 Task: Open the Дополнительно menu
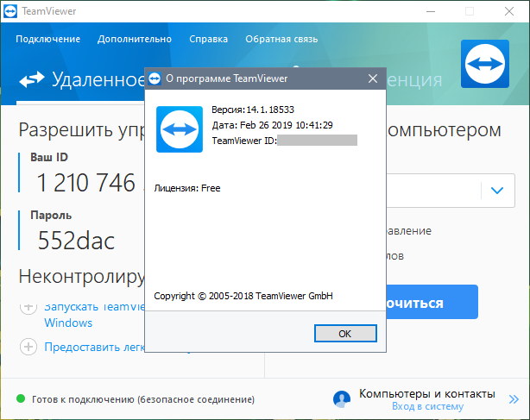[135, 39]
